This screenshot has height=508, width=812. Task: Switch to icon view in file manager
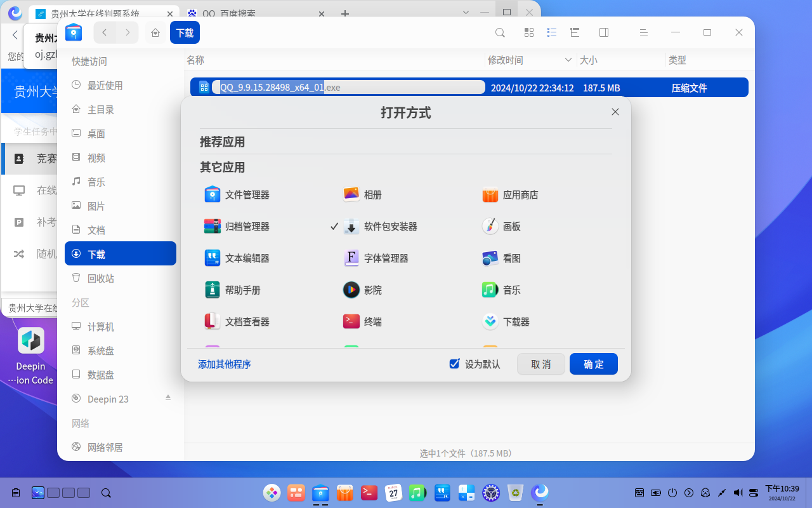(x=529, y=32)
